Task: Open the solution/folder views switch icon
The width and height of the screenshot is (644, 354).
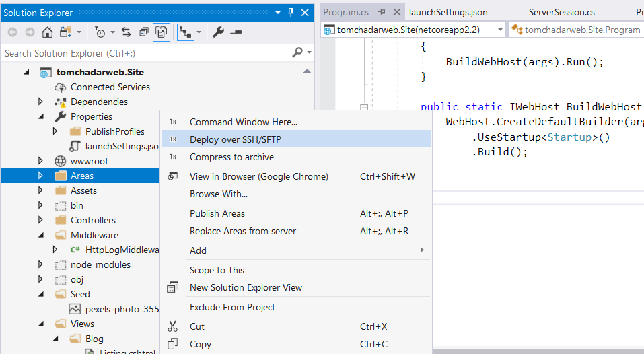Action: pos(66,32)
